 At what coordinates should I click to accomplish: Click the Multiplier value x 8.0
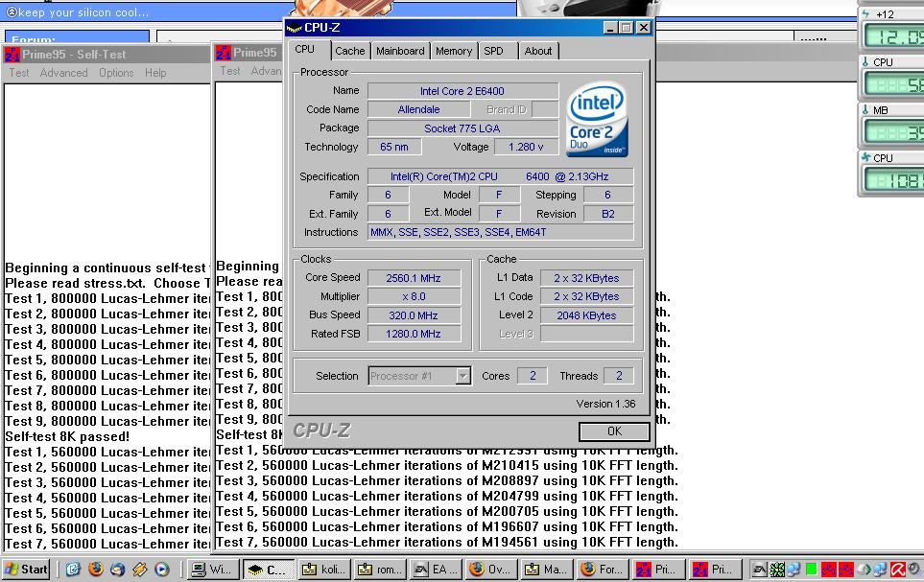[x=414, y=296]
